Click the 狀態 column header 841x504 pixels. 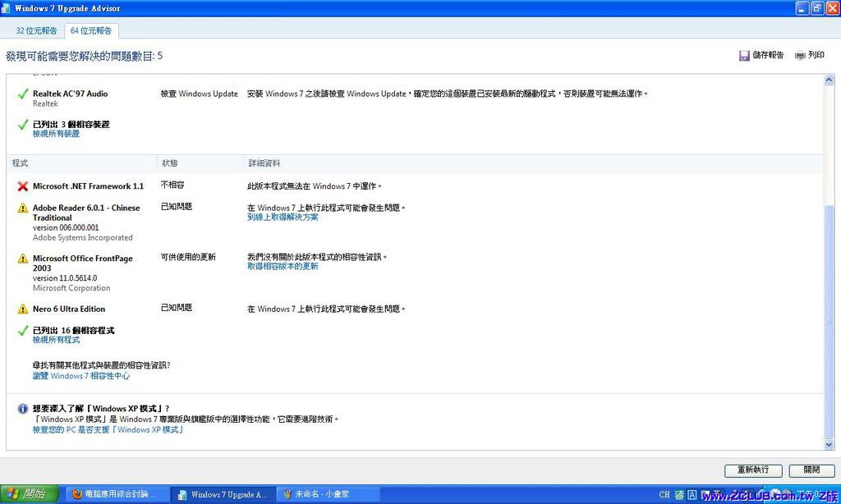click(x=169, y=163)
